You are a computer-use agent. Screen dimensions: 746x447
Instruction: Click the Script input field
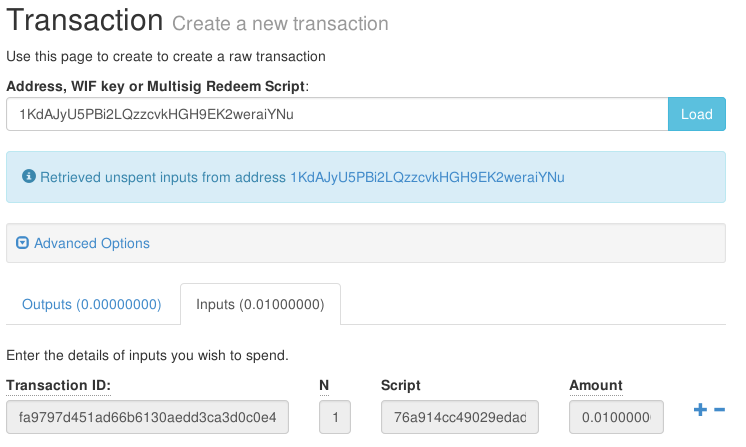tap(460, 415)
